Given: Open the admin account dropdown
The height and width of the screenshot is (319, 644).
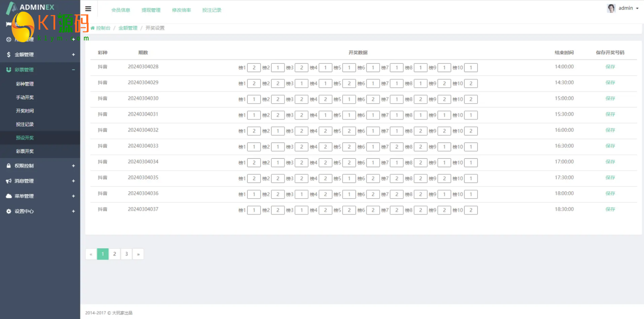Looking at the screenshot, I should click(x=623, y=8).
